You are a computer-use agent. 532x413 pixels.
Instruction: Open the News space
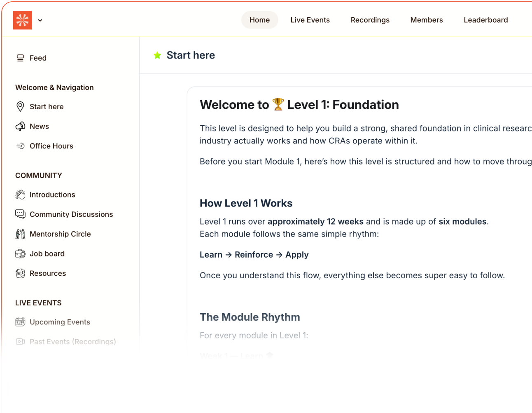(x=39, y=127)
